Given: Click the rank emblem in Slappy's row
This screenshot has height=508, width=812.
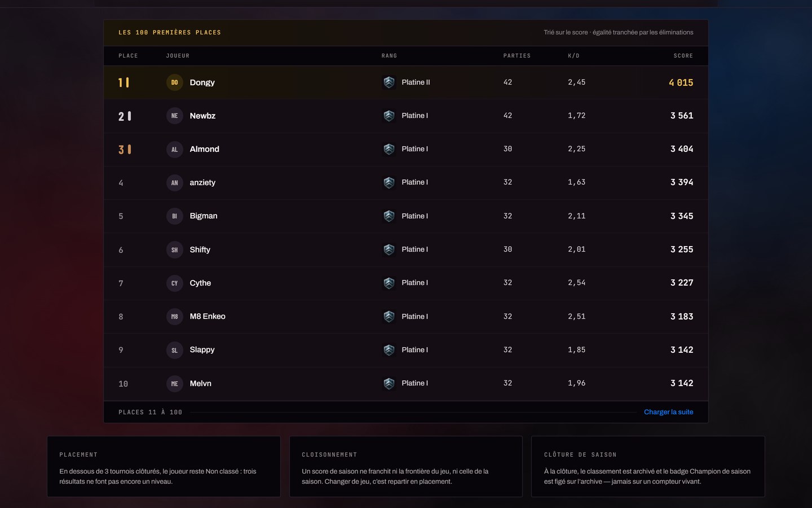Looking at the screenshot, I should click(389, 350).
